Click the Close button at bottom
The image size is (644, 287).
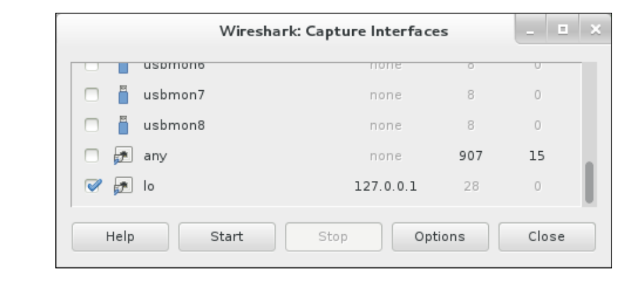547,237
